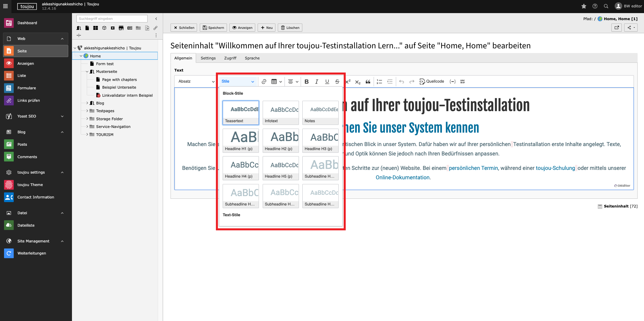Image resolution: width=644 pixels, height=321 pixels.
Task: Expand the Blog node in page tree
Action: 87,103
